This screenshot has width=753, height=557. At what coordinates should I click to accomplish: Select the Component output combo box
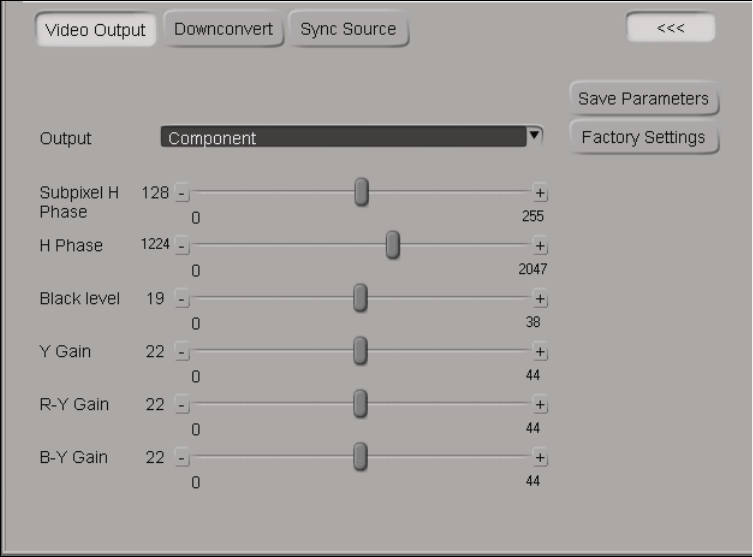click(343, 138)
